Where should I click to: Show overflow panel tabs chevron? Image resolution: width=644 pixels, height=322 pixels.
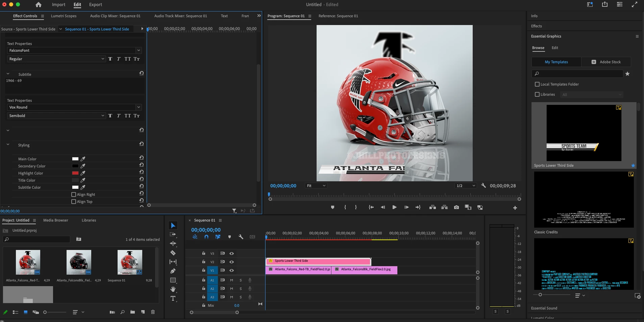click(259, 16)
